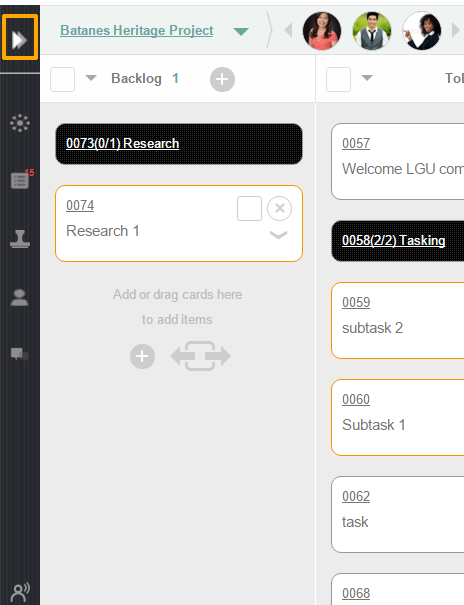This screenshot has height=605, width=464.
Task: Click the subtask 2 card text
Action: tap(372, 328)
